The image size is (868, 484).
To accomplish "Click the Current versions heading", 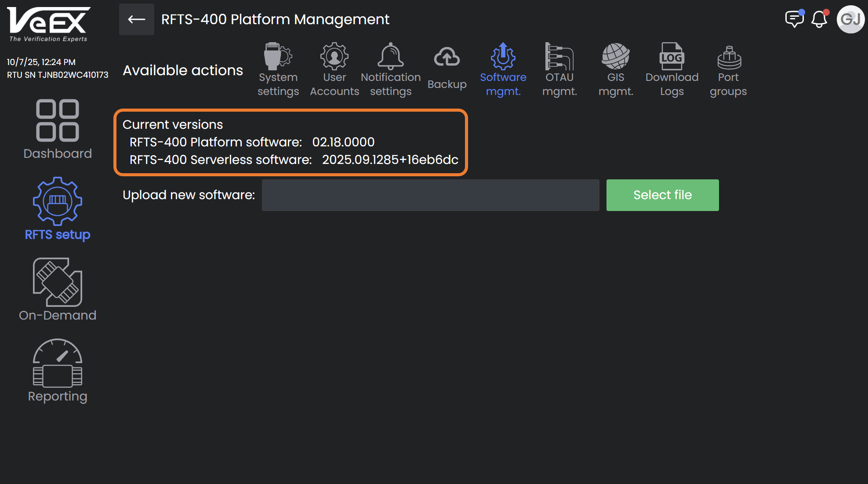I will coord(173,124).
